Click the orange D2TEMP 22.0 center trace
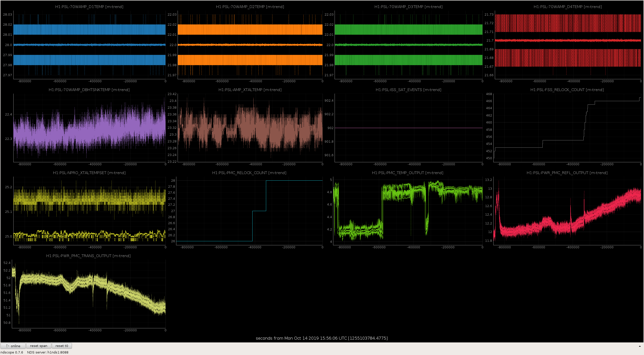 tap(250, 45)
